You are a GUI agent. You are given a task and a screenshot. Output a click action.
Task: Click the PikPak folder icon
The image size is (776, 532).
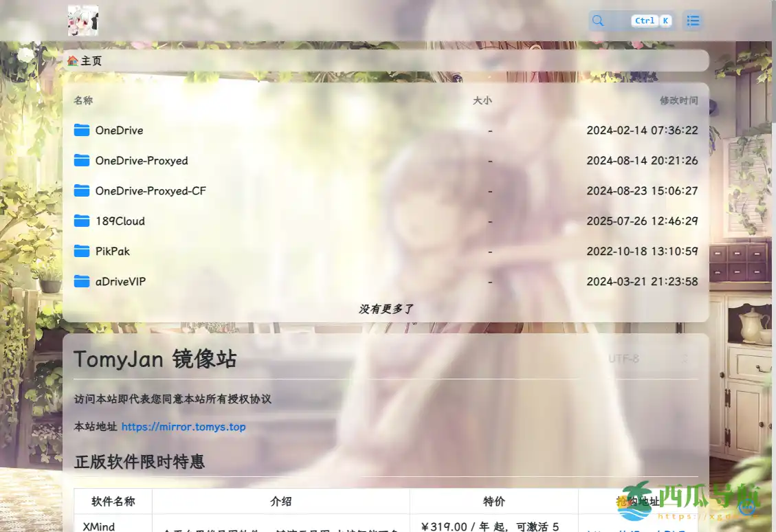80,251
